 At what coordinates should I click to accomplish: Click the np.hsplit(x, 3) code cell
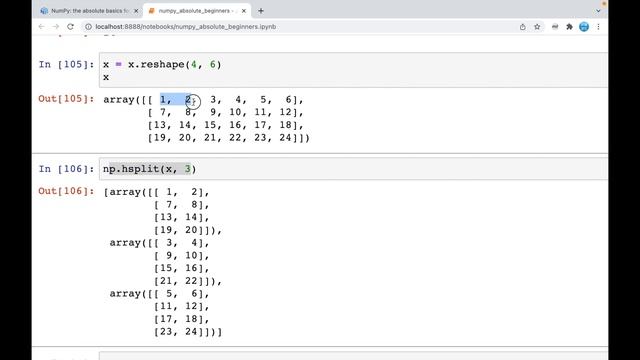coord(353,169)
